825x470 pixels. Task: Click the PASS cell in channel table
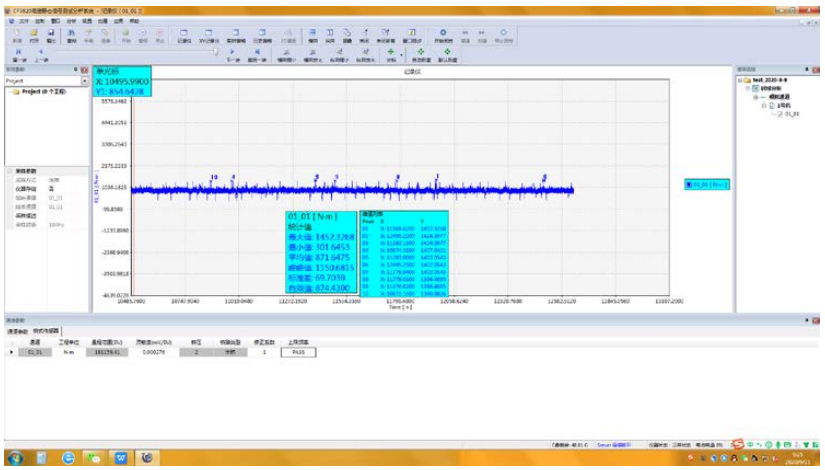click(x=298, y=352)
